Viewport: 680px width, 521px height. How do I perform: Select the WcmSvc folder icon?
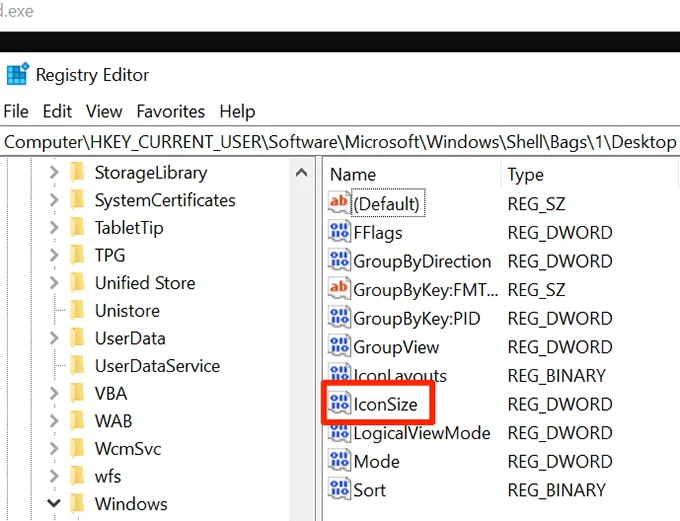click(x=77, y=448)
